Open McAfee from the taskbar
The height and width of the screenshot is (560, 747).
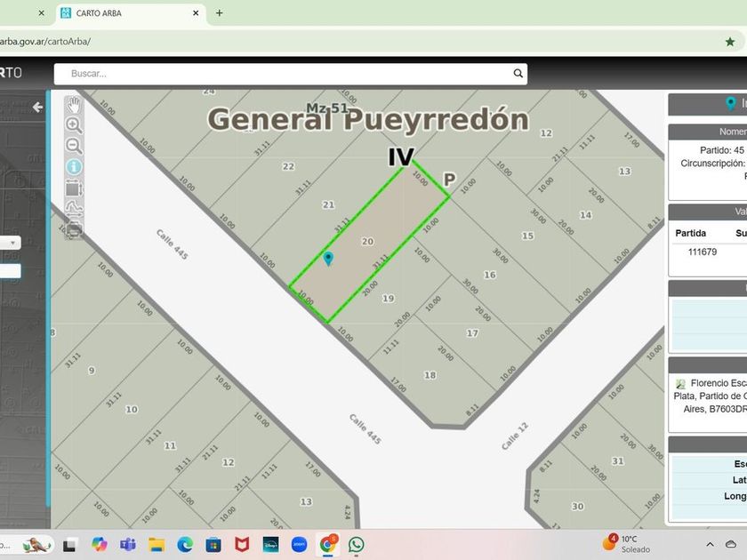tap(242, 544)
